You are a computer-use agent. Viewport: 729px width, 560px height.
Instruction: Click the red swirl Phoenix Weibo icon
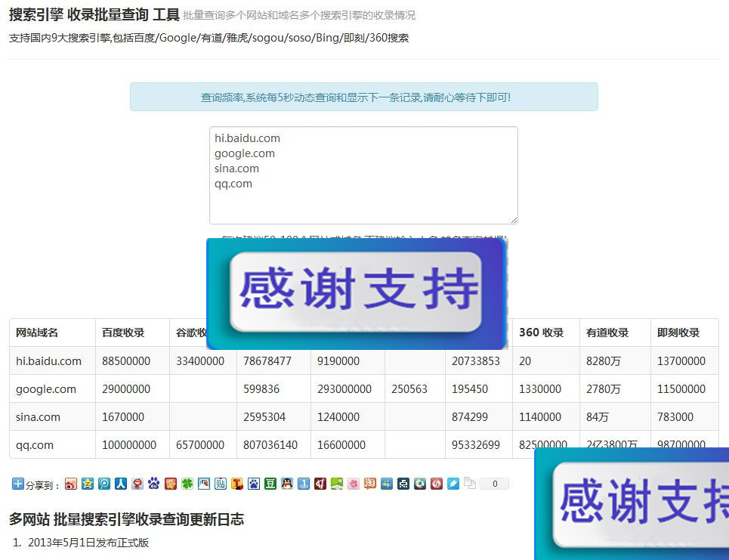click(437, 484)
